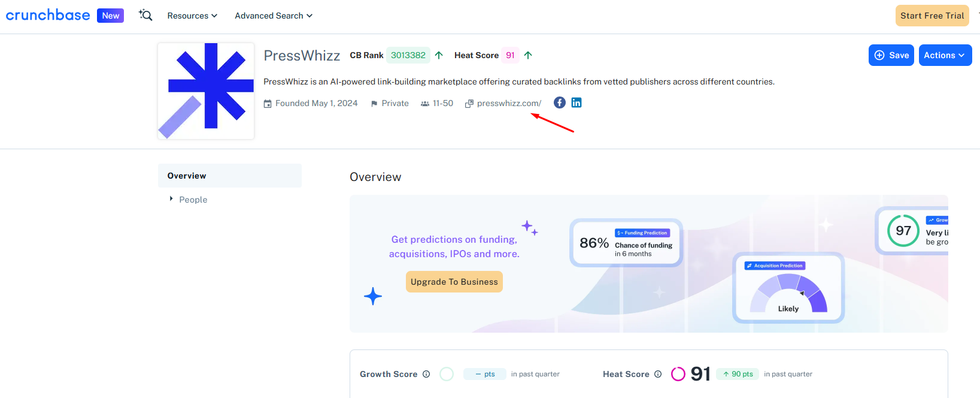Open the PressWhizz Facebook page

coord(560,102)
